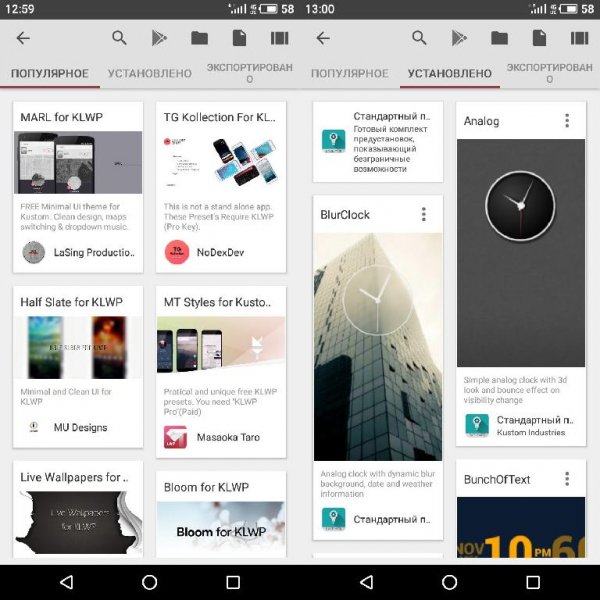The height and width of the screenshot is (600, 600).
Task: Tap 'Kustom Industries' text in Analog card
Action: click(x=531, y=432)
